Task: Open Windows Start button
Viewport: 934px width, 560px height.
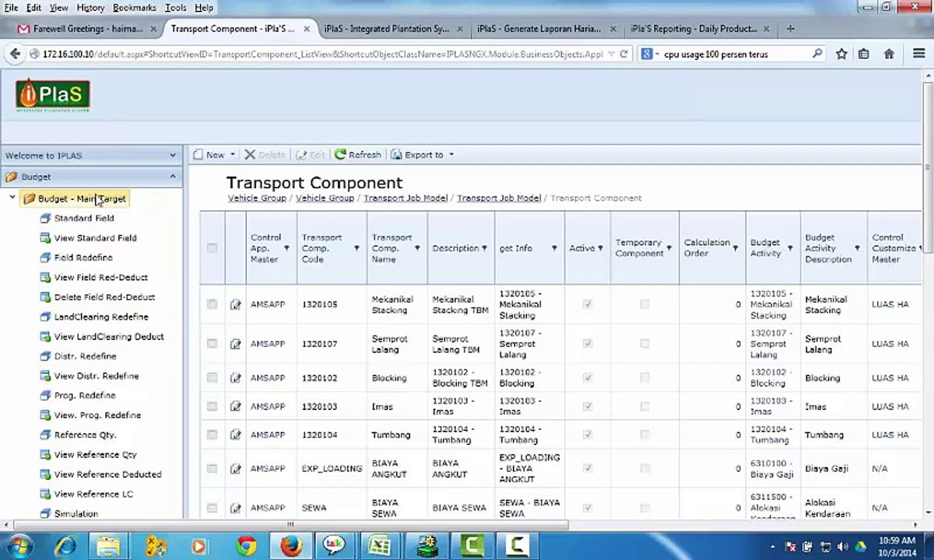Action: click(19, 545)
